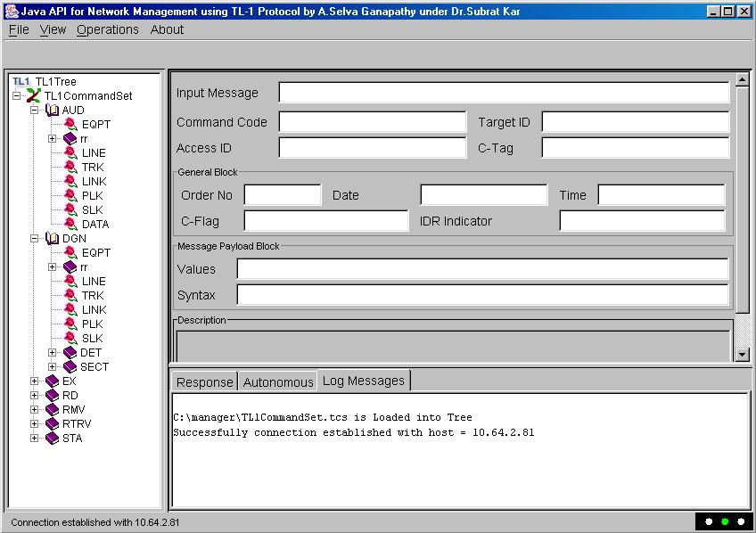This screenshot has width=756, height=533.
Task: Click the purple book icon beside DET
Action: pyautogui.click(x=70, y=353)
